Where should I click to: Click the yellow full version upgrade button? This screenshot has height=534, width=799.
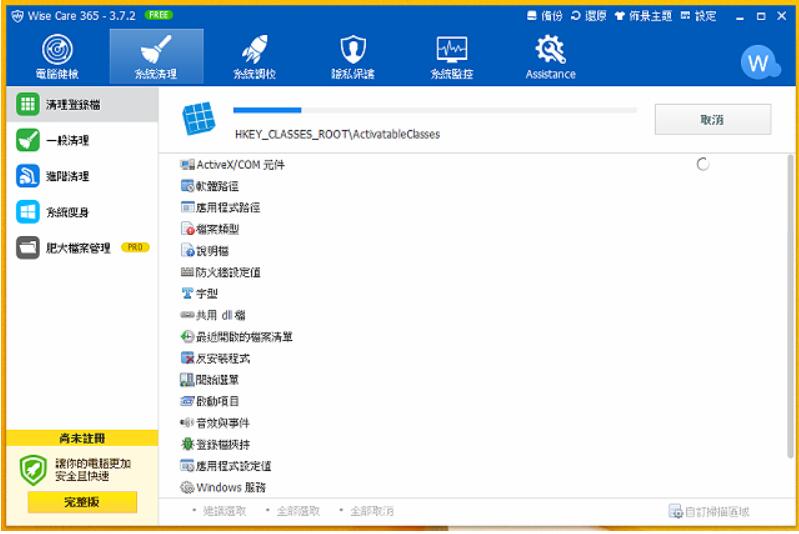(82, 502)
